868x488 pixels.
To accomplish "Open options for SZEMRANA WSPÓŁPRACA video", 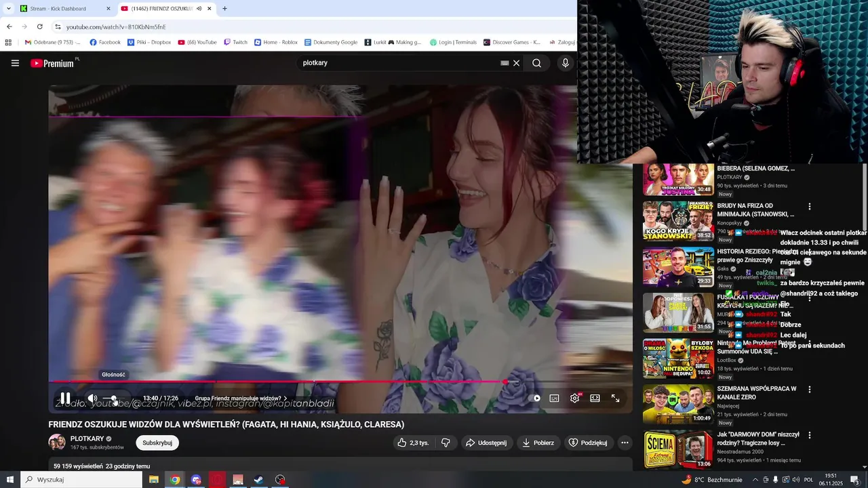I will [x=809, y=390].
